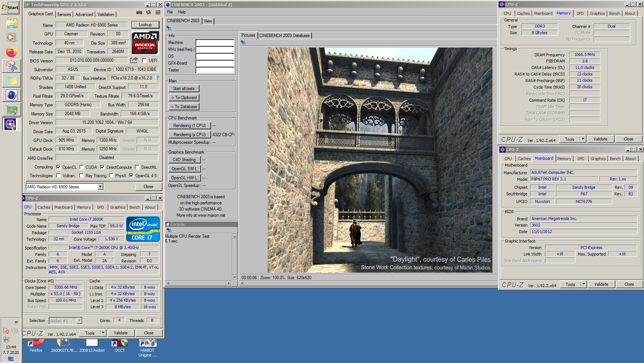
Task: Click the BIOS export share icon
Action: tap(134, 60)
